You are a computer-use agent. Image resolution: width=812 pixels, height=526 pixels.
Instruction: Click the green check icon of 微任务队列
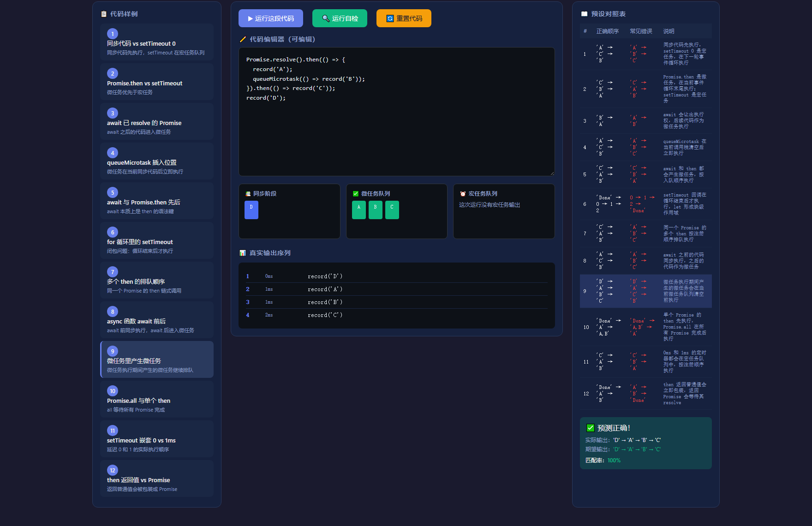click(356, 194)
